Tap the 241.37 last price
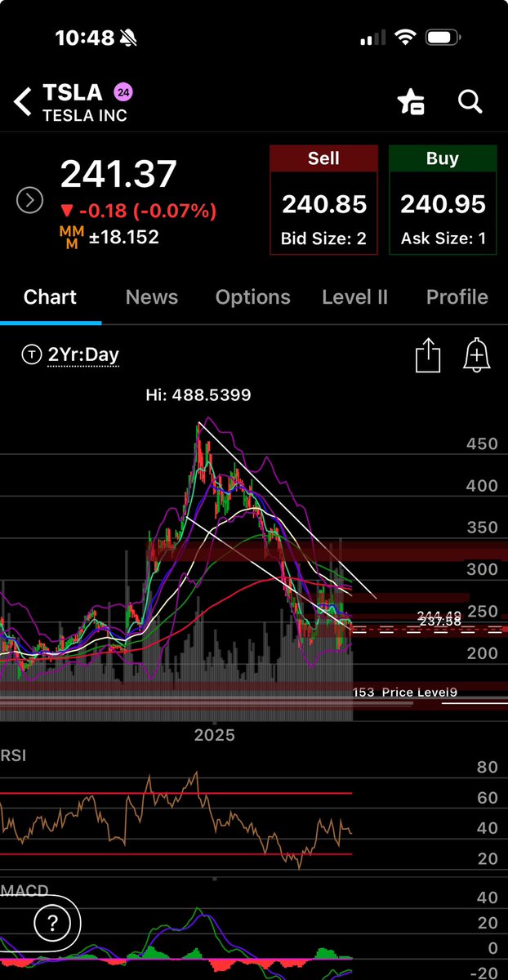Screen dimensions: 508x980 click(118, 174)
